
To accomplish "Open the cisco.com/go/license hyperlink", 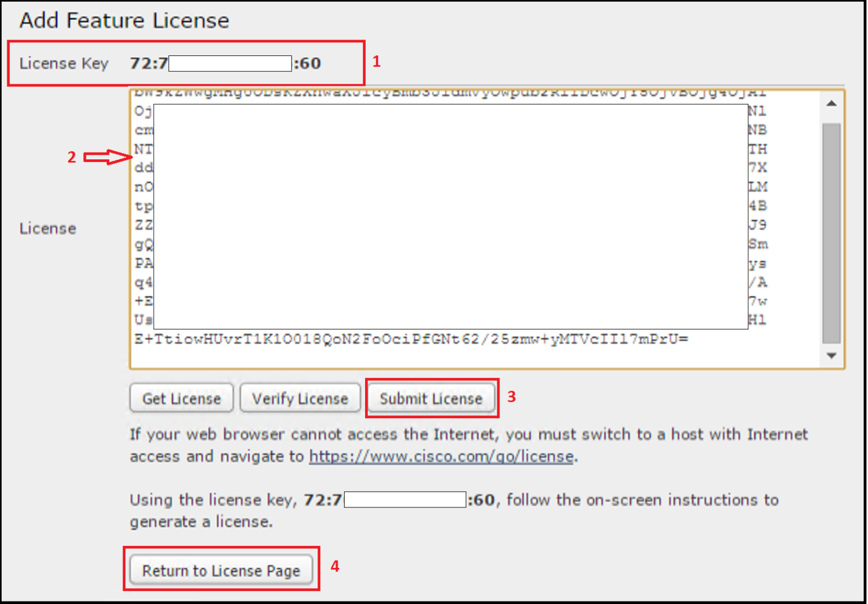I will pos(440,456).
